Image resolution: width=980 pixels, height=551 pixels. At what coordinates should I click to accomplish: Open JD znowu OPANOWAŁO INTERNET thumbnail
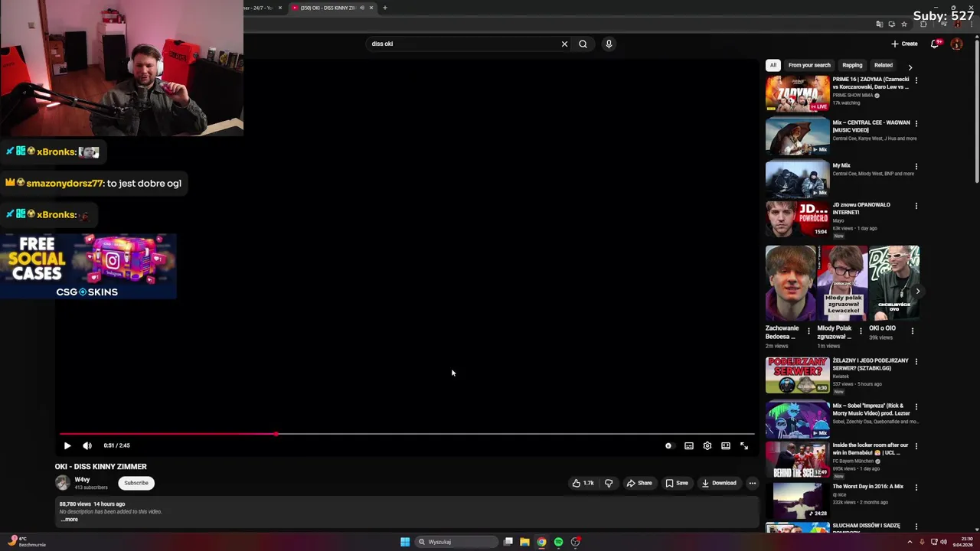click(x=797, y=219)
